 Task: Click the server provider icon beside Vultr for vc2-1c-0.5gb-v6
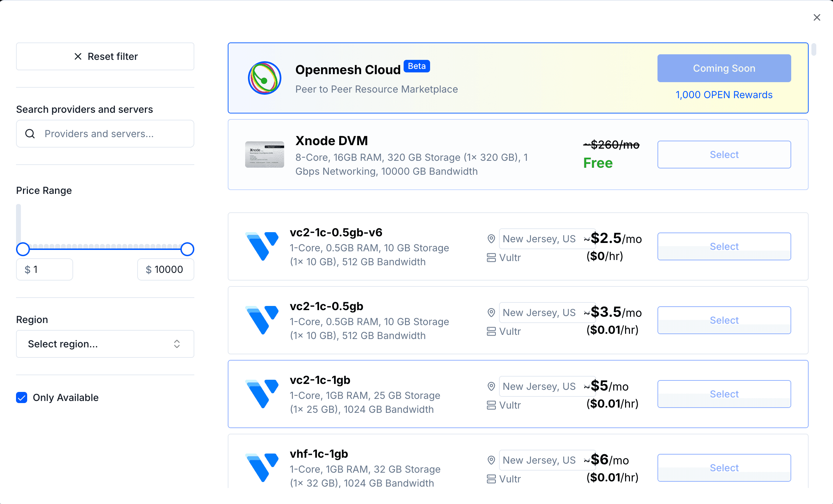pyautogui.click(x=491, y=258)
